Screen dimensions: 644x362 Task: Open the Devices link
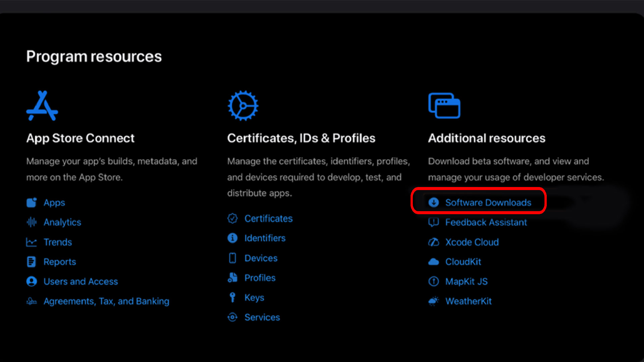click(x=261, y=258)
